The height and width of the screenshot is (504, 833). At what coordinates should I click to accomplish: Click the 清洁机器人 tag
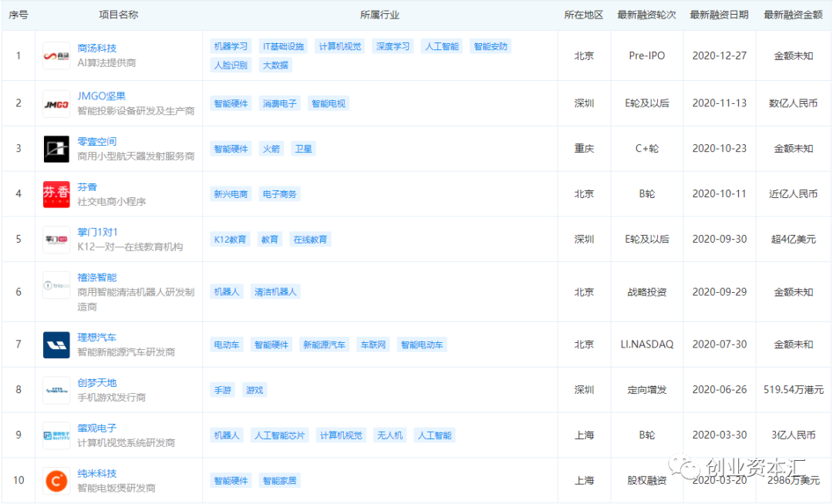pyautogui.click(x=275, y=292)
